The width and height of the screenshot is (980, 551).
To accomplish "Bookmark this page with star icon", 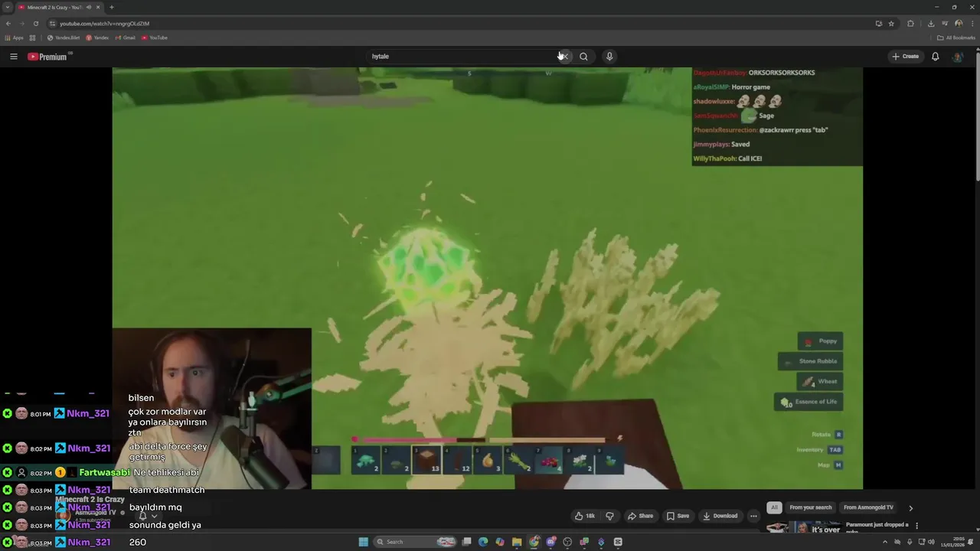I will (891, 23).
